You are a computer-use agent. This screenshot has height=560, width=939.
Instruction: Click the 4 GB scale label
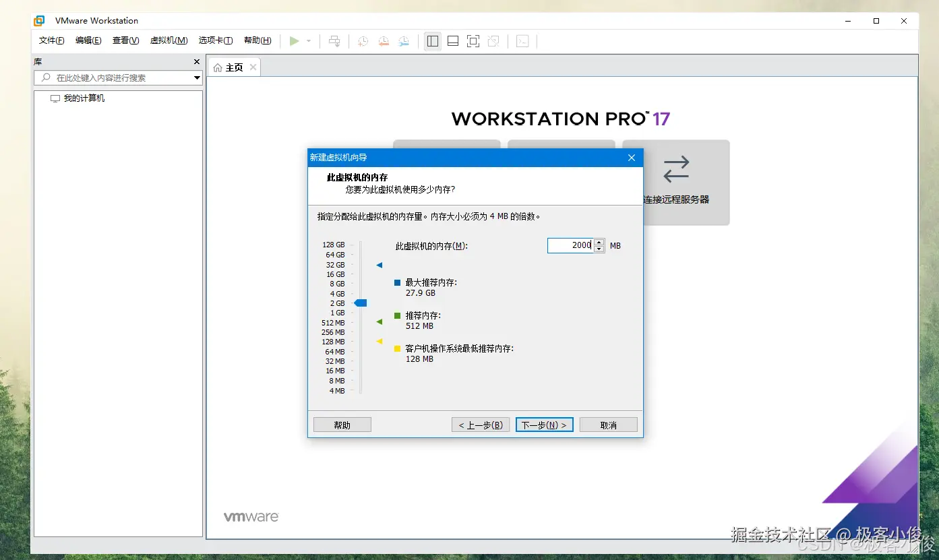(338, 294)
